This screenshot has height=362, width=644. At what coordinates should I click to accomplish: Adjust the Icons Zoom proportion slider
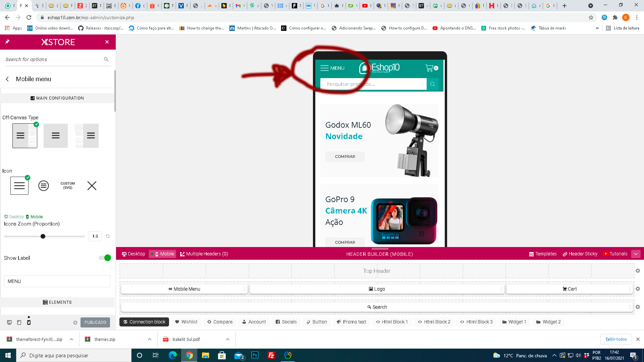click(x=43, y=236)
